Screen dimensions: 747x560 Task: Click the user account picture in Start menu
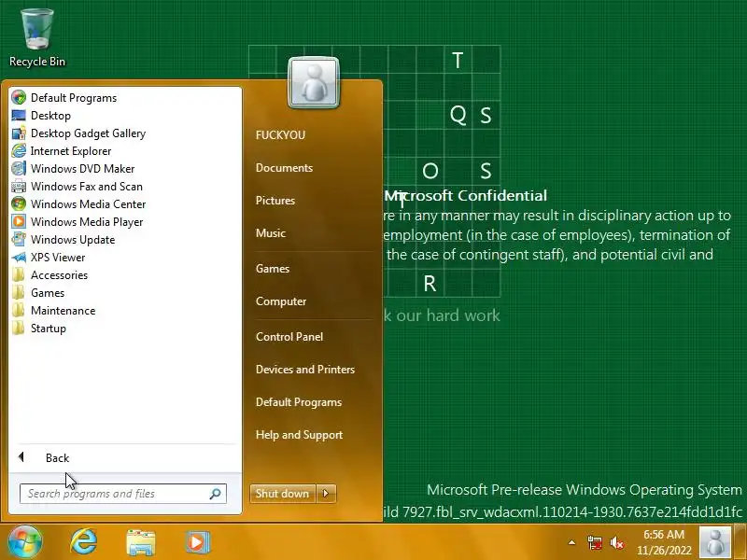[314, 83]
